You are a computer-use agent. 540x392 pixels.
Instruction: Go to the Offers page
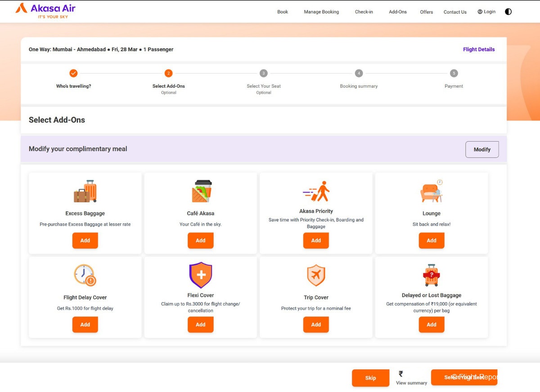pos(427,12)
